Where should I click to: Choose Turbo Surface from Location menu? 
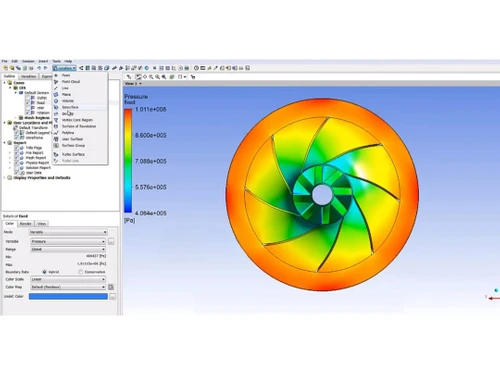pos(80,154)
